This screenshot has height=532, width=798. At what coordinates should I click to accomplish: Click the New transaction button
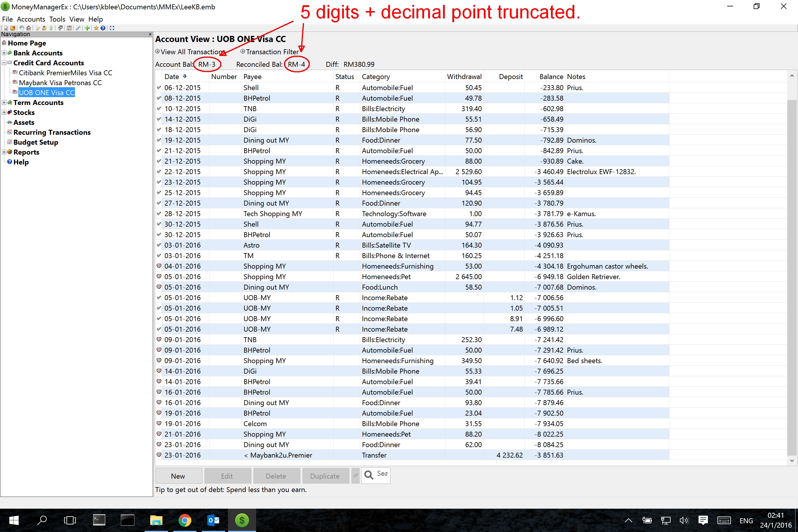coord(178,476)
